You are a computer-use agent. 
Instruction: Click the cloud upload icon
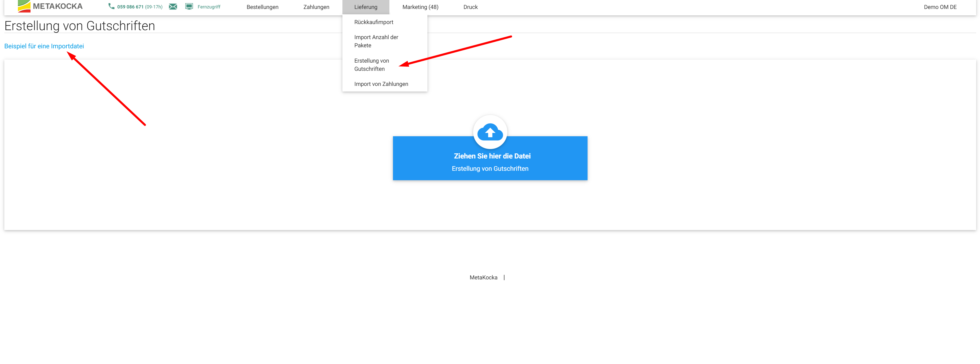(x=490, y=132)
